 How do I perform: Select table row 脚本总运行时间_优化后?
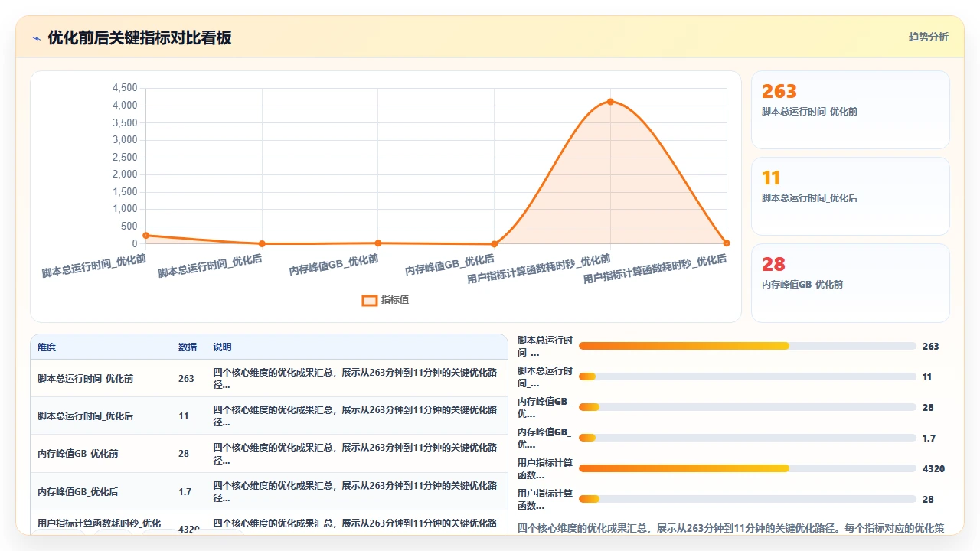click(x=269, y=416)
